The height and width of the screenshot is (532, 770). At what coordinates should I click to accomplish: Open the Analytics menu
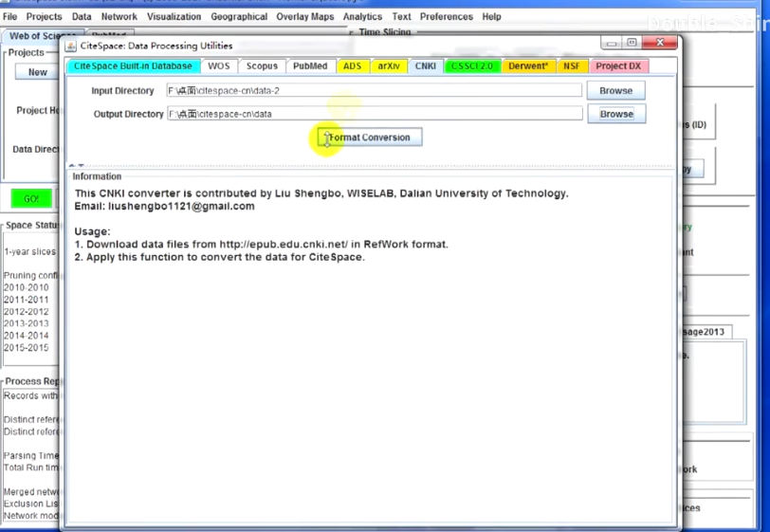(362, 17)
